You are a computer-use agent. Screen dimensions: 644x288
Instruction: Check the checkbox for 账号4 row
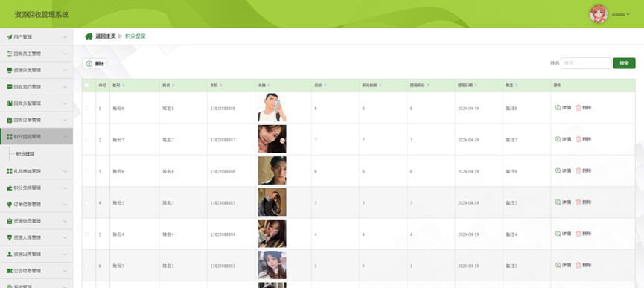(x=86, y=234)
